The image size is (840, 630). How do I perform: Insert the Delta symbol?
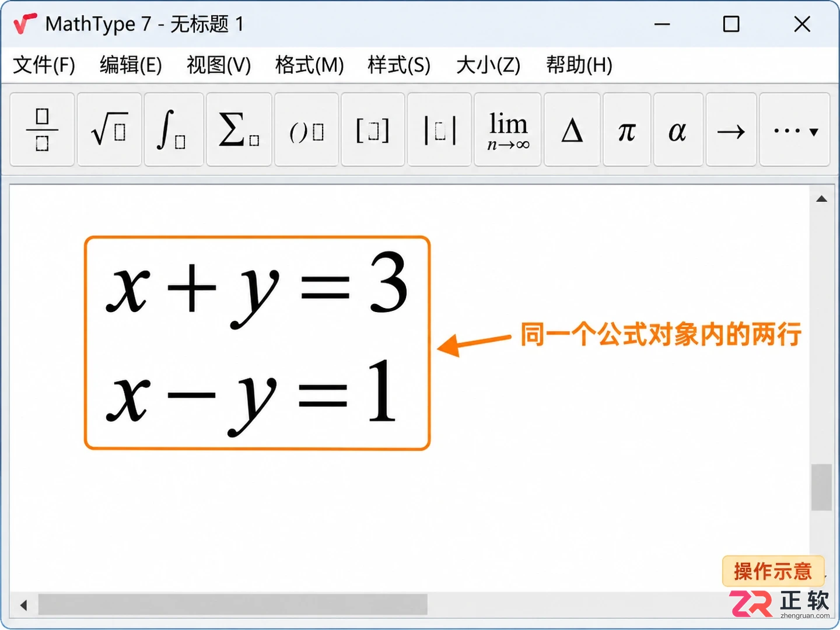coord(572,129)
